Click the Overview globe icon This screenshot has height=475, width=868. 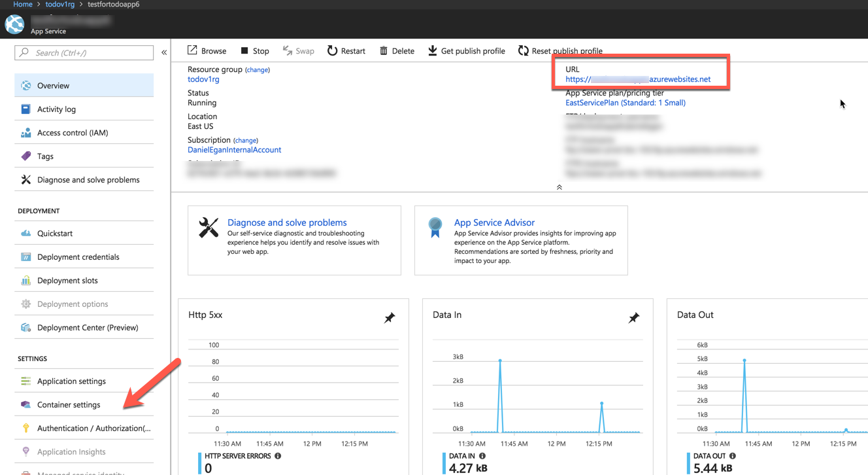click(26, 86)
